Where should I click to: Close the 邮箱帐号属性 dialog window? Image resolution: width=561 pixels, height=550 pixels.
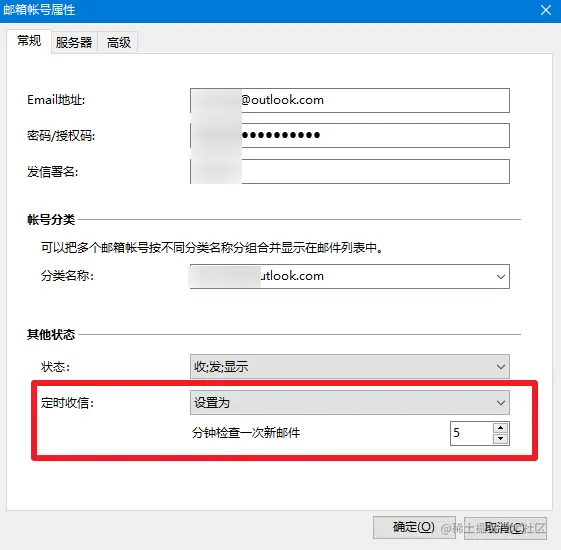pos(546,10)
